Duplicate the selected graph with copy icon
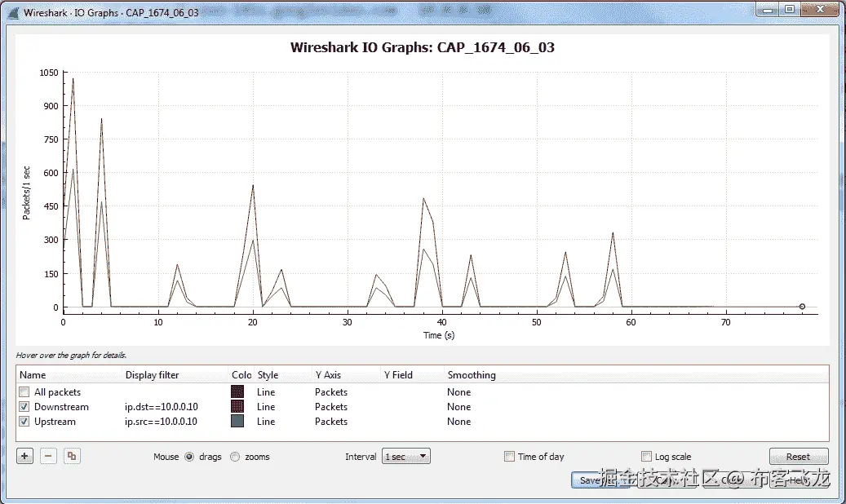 71,456
